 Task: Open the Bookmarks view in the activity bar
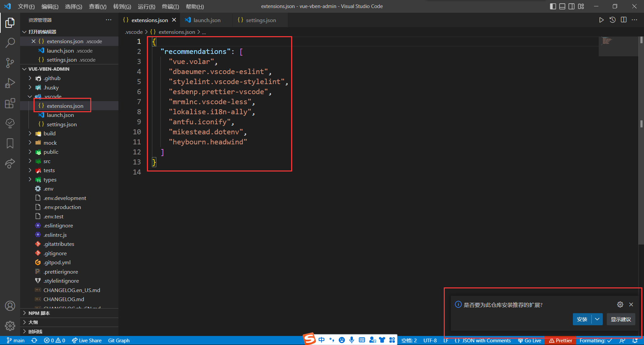[x=10, y=143]
